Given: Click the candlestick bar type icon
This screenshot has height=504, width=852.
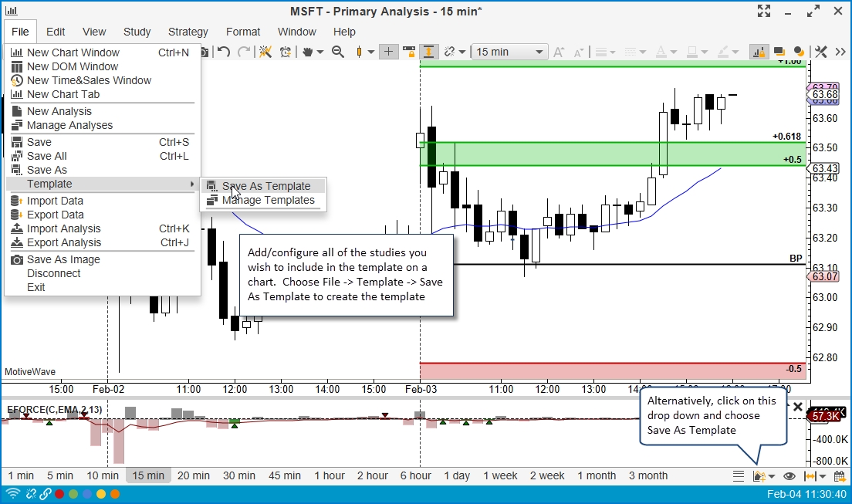Looking at the screenshot, I should 359,52.
